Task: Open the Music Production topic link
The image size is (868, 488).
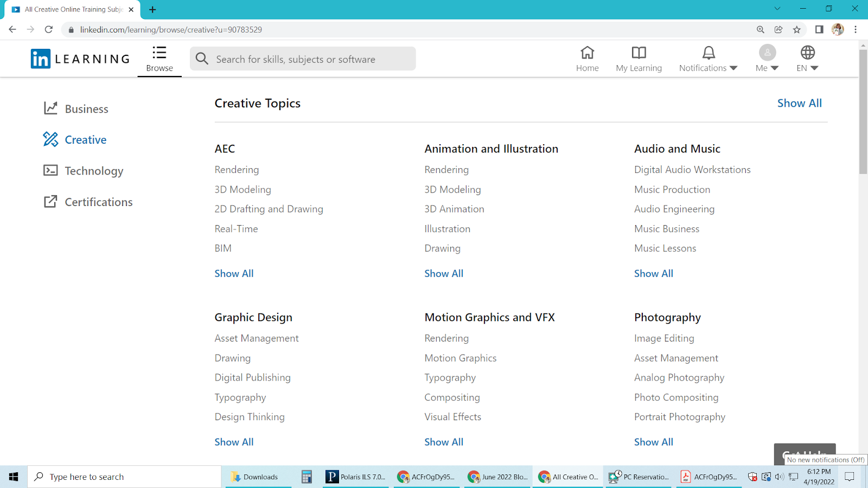Action: (672, 189)
